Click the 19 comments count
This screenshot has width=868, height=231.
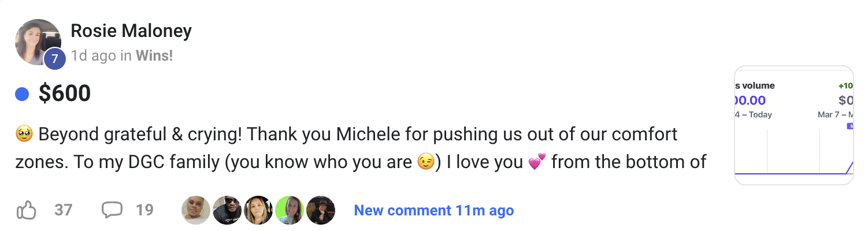[x=144, y=210]
